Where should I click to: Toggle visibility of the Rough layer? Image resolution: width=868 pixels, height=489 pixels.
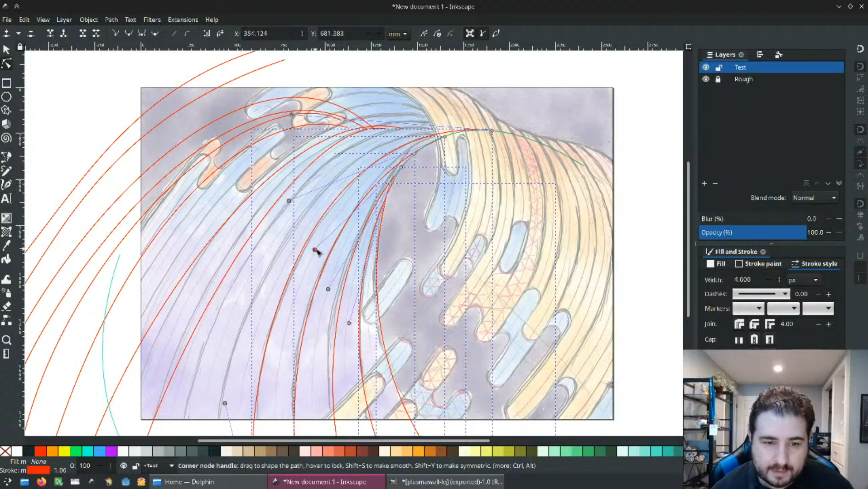click(705, 79)
